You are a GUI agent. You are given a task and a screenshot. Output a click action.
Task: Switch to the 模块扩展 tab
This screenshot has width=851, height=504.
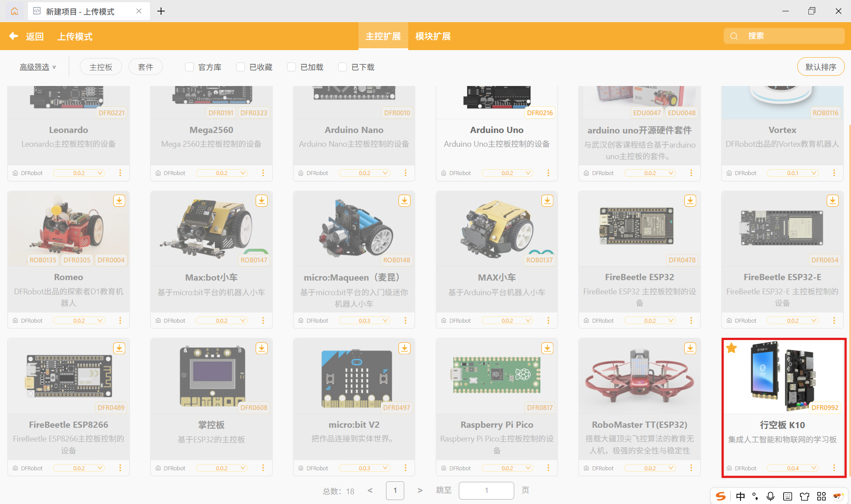coord(433,36)
